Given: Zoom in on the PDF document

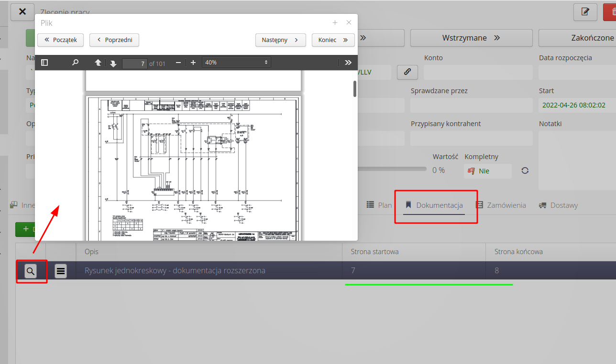Looking at the screenshot, I should [193, 63].
